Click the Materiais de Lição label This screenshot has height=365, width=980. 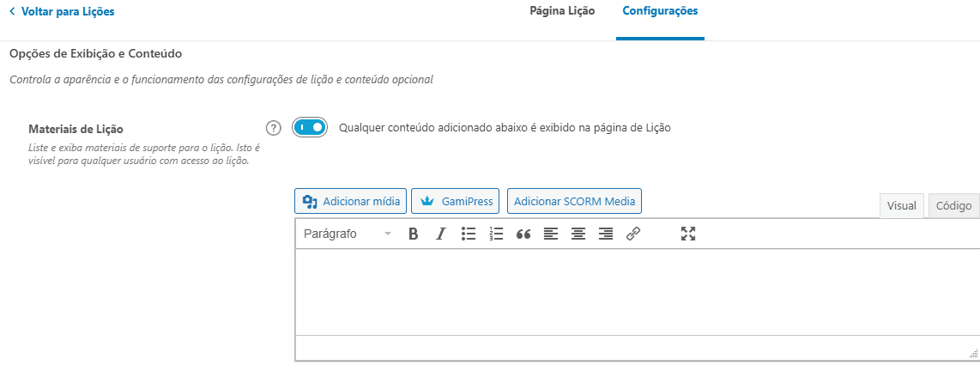click(x=76, y=130)
